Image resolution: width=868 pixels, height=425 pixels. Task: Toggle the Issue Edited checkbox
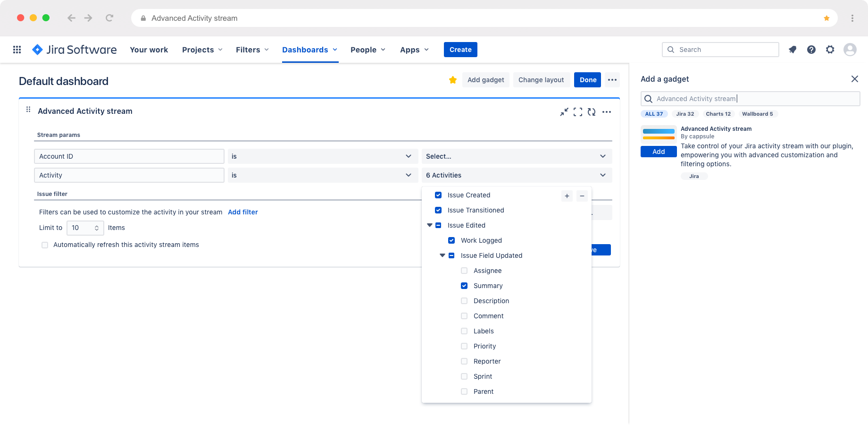pyautogui.click(x=438, y=225)
